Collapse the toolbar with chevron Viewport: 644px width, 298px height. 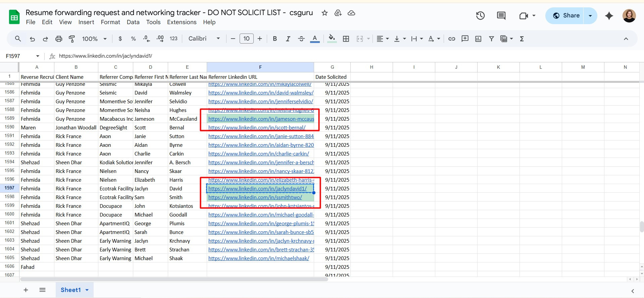pos(626,39)
